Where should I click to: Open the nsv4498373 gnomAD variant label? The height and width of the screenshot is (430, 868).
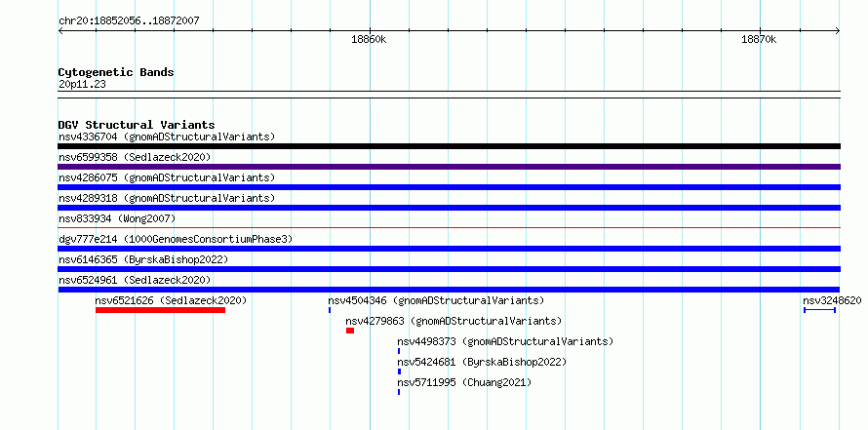[505, 341]
